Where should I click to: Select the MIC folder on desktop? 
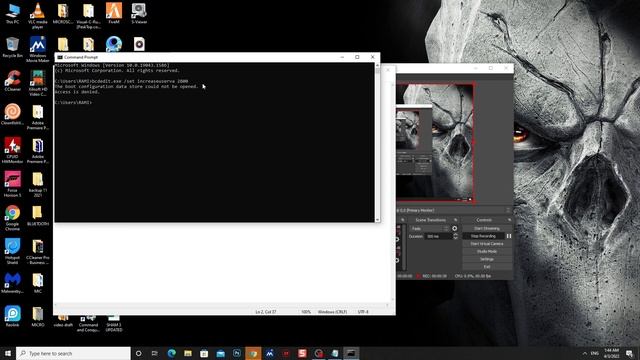[x=38, y=283]
